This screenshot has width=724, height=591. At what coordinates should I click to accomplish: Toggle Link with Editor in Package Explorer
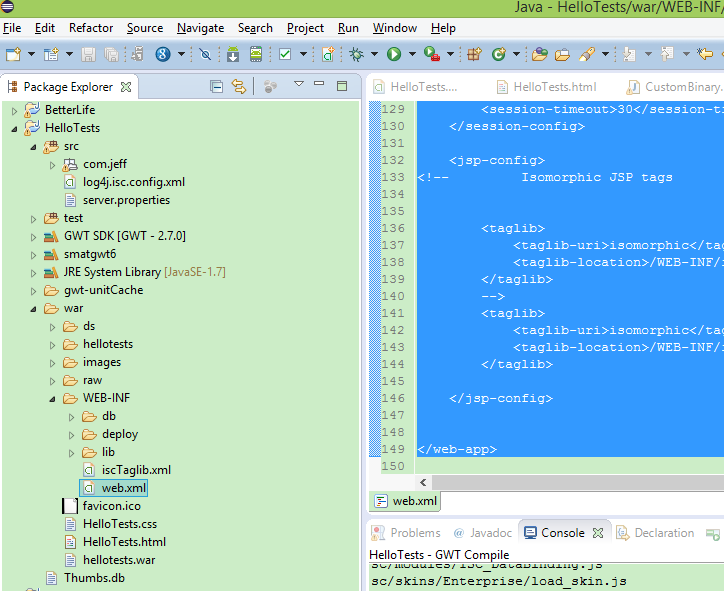click(x=239, y=87)
